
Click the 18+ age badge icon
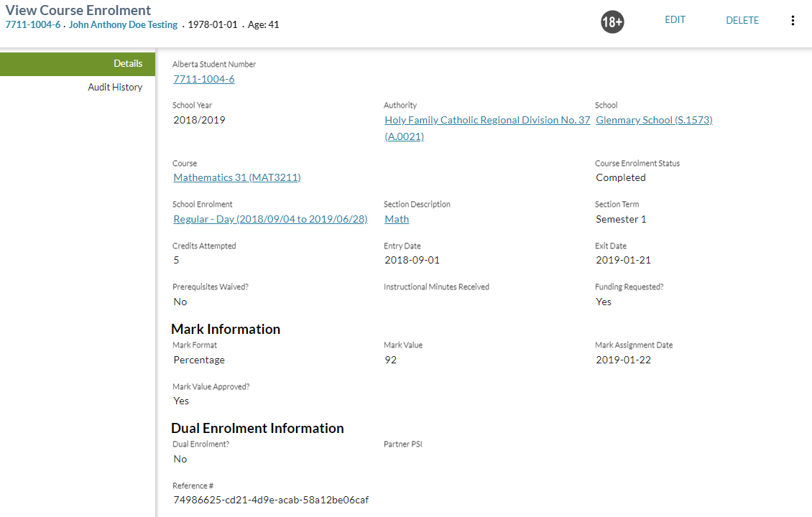coord(612,22)
